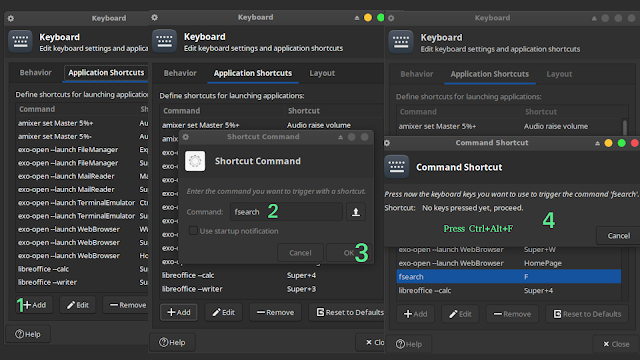Click Edit button in right Keyboard window
This screenshot has height=360, width=640.
coord(460,314)
